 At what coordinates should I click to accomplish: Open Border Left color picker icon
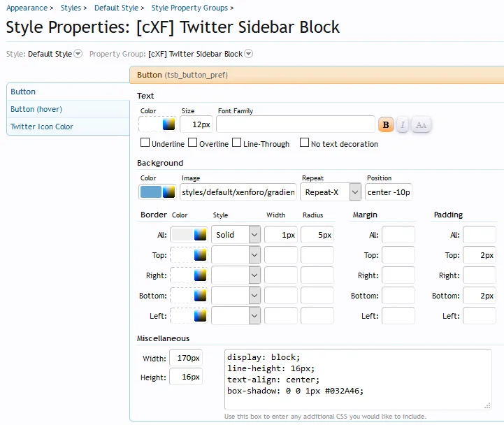point(200,316)
